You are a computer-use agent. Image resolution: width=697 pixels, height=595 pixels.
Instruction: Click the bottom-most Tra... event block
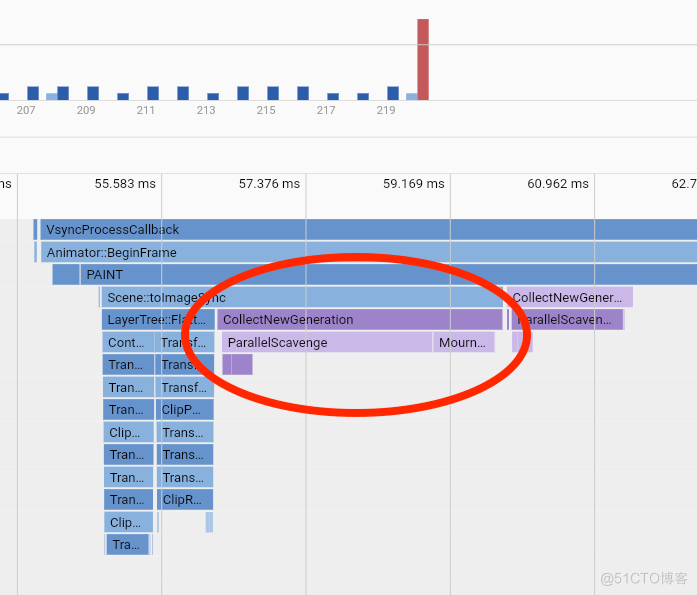pos(127,545)
